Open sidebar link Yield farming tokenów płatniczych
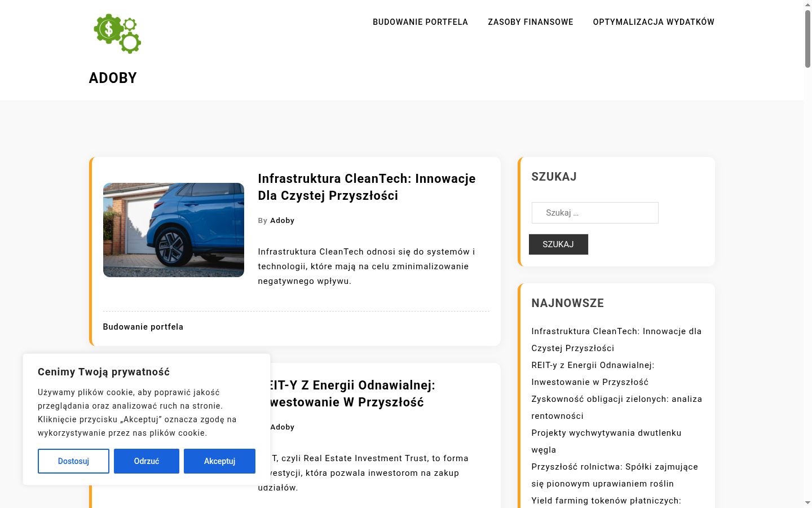This screenshot has height=508, width=812. tap(606, 501)
